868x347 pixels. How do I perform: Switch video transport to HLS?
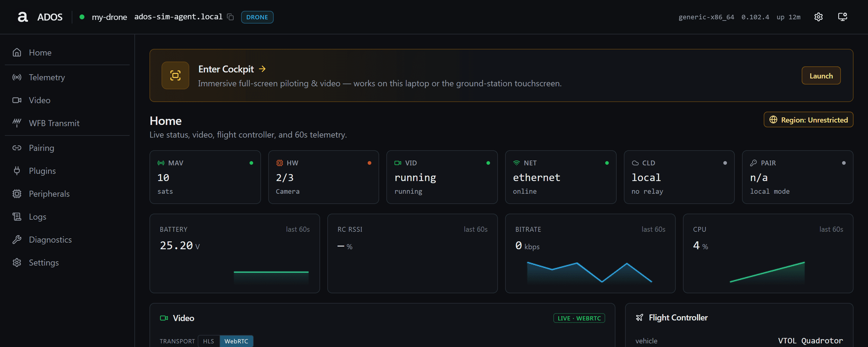coord(209,341)
